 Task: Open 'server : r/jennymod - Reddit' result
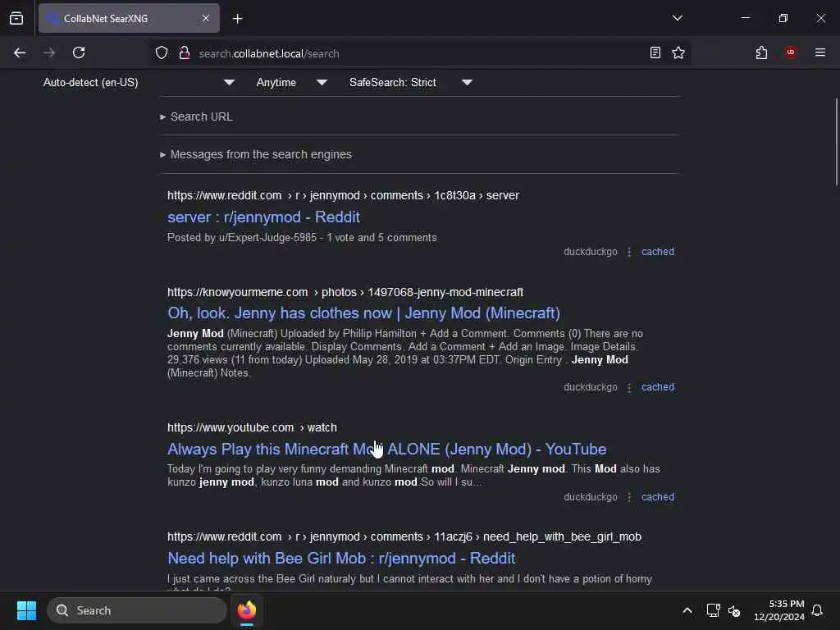coord(263,217)
